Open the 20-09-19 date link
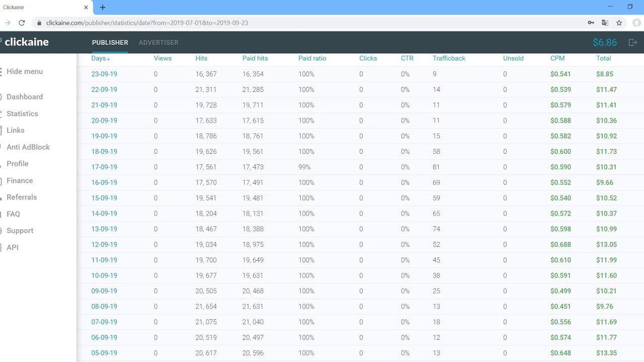Image resolution: width=644 pixels, height=362 pixels. (x=104, y=121)
